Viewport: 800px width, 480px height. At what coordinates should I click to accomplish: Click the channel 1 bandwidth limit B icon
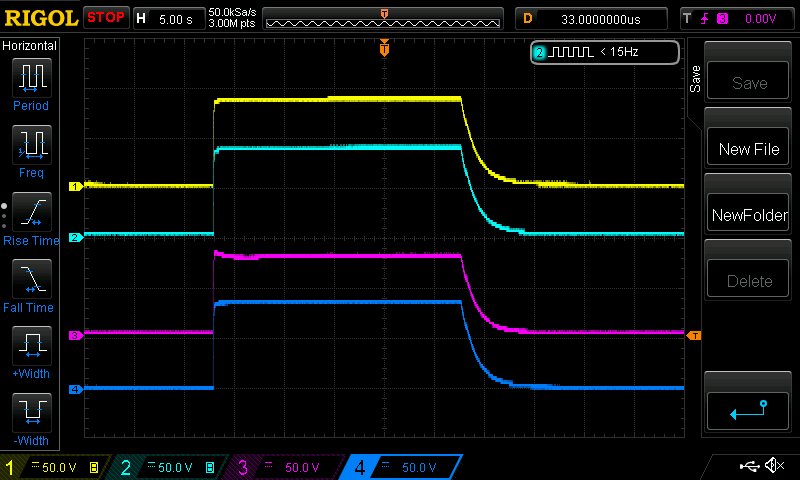94,467
